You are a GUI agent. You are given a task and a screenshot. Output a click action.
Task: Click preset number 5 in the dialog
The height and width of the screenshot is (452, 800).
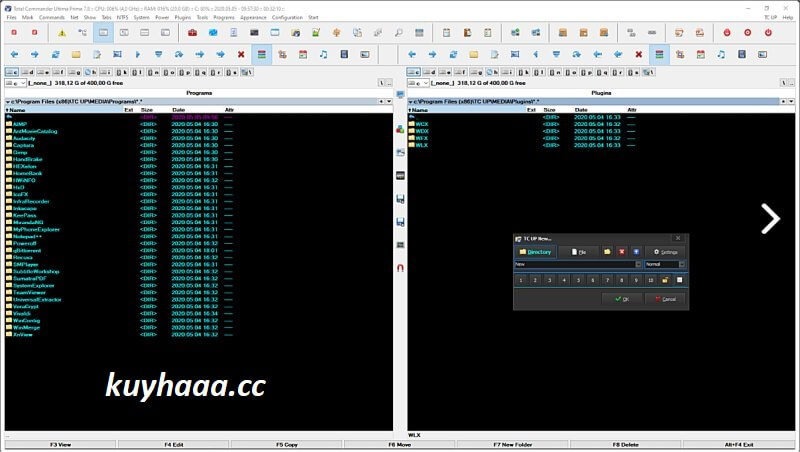(578, 280)
